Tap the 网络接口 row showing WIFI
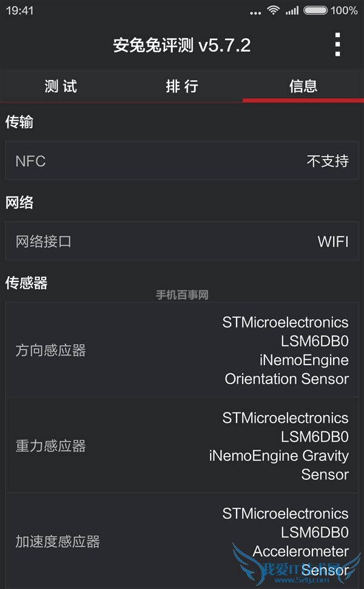Viewport: 364px width, 589px height. [182, 241]
